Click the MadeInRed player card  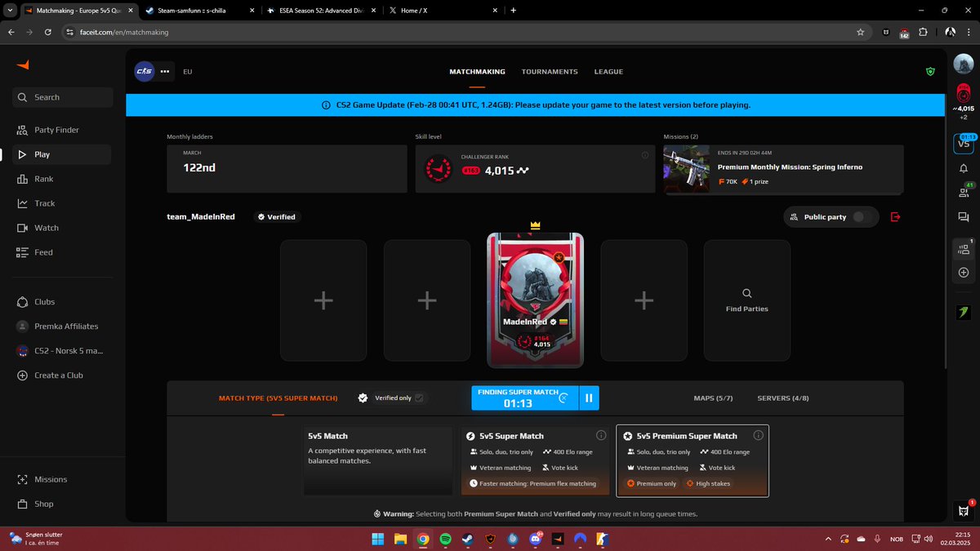point(536,300)
